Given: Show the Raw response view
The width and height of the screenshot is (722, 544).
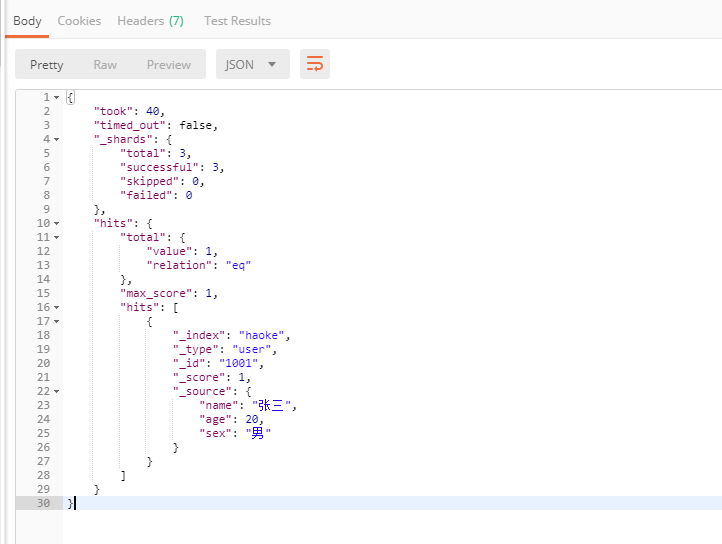Looking at the screenshot, I should [x=105, y=65].
